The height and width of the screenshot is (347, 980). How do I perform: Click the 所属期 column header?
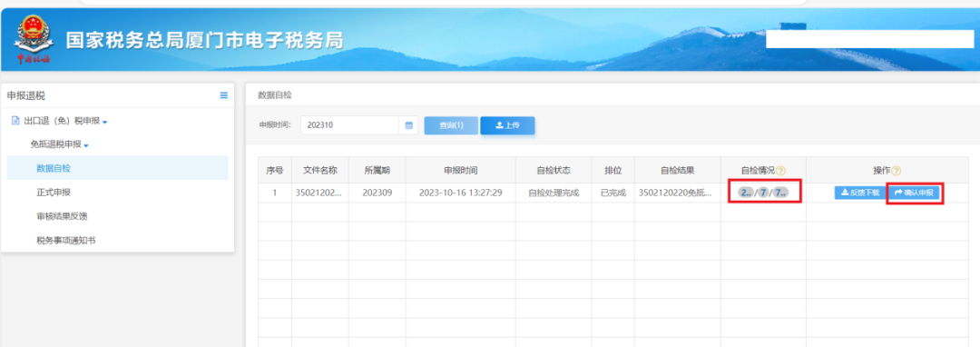[x=377, y=170]
